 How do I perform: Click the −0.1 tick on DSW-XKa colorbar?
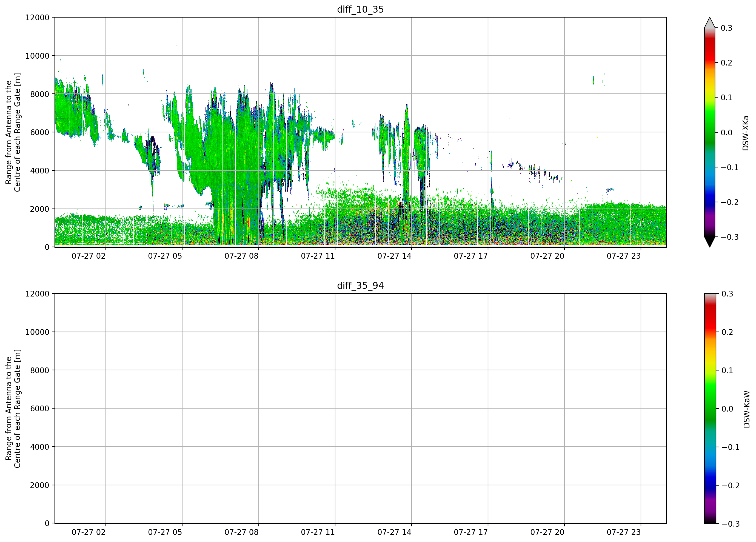[x=729, y=167]
